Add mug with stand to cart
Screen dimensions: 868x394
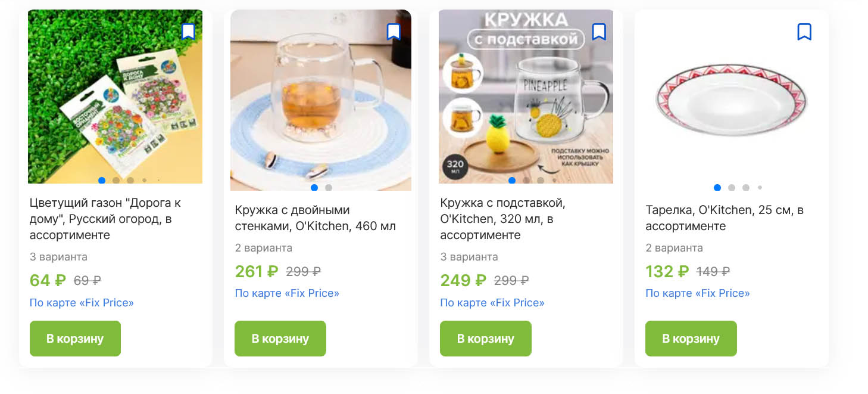point(486,339)
